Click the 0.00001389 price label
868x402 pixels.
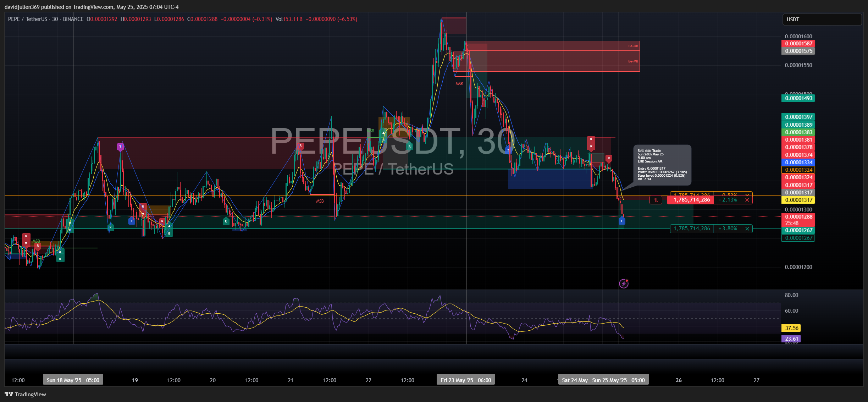click(x=798, y=125)
